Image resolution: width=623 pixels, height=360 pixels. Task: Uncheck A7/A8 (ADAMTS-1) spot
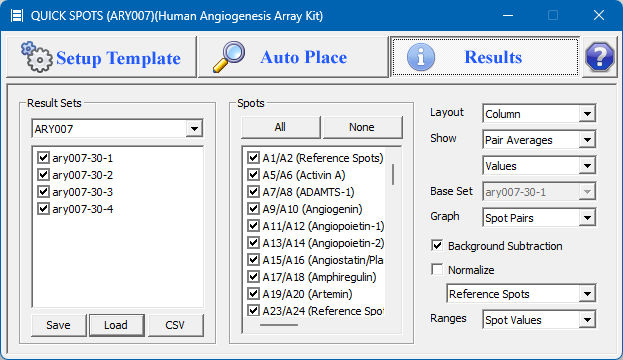253,192
